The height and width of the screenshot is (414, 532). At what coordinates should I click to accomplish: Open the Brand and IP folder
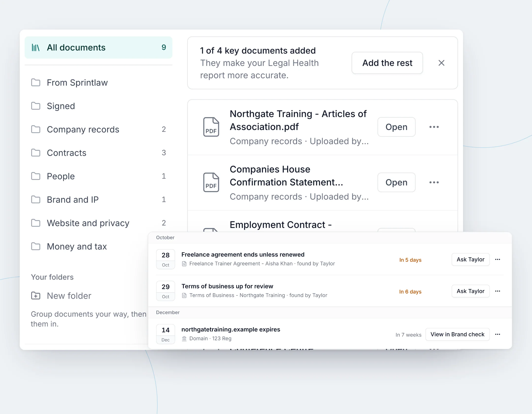click(99, 200)
